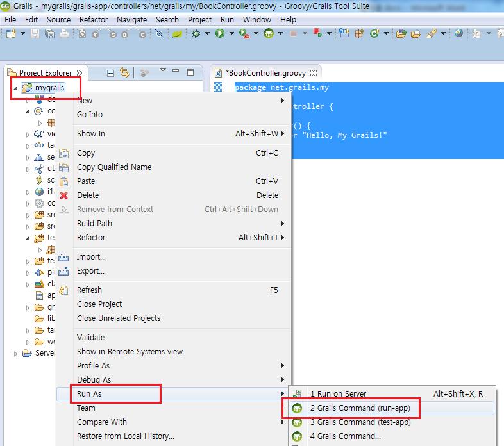Screen dimensions: 504x446
Task: Click Collapse All in Project Explorer
Action: tap(110, 73)
